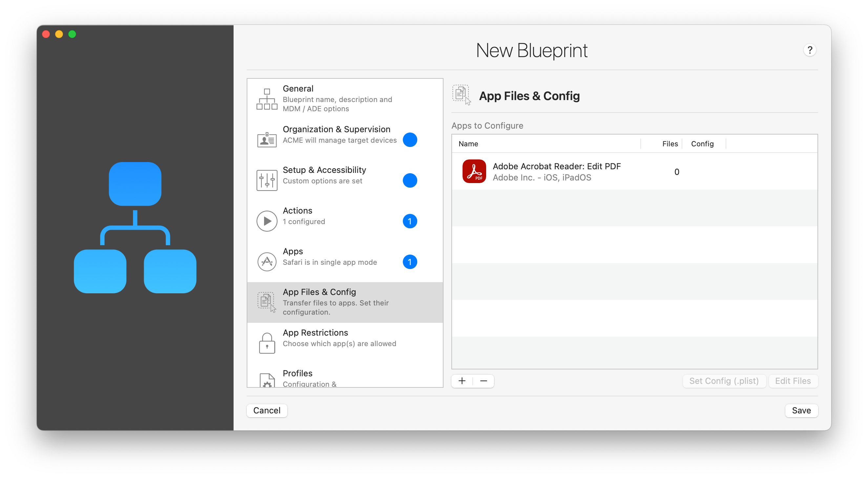Click the Organization & Supervision ID card icon

(266, 139)
